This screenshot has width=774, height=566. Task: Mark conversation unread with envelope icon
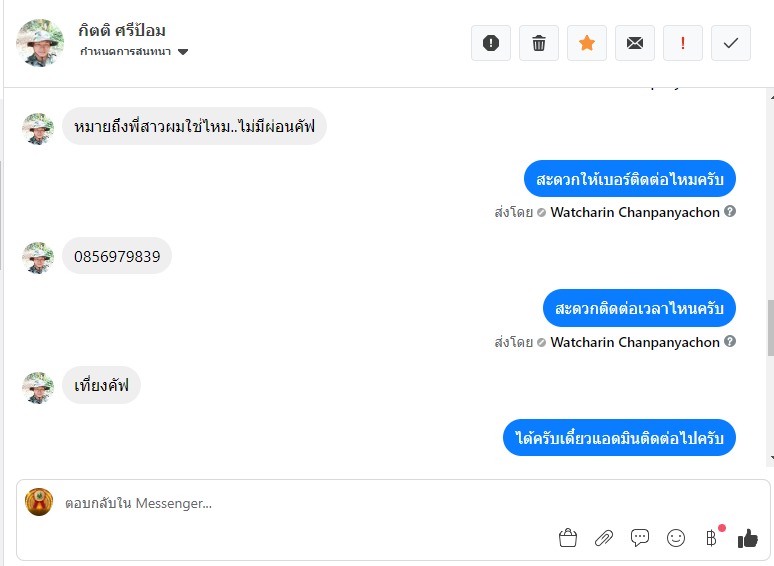[635, 43]
